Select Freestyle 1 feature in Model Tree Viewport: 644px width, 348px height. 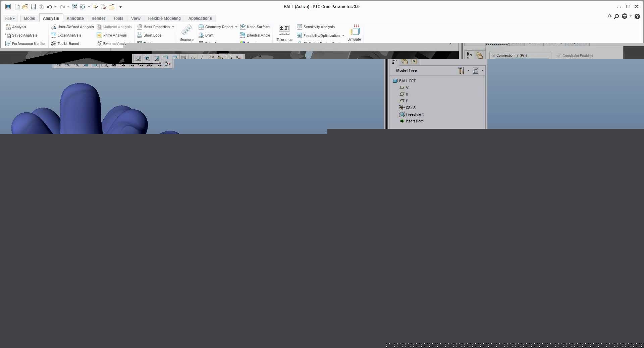click(412, 114)
